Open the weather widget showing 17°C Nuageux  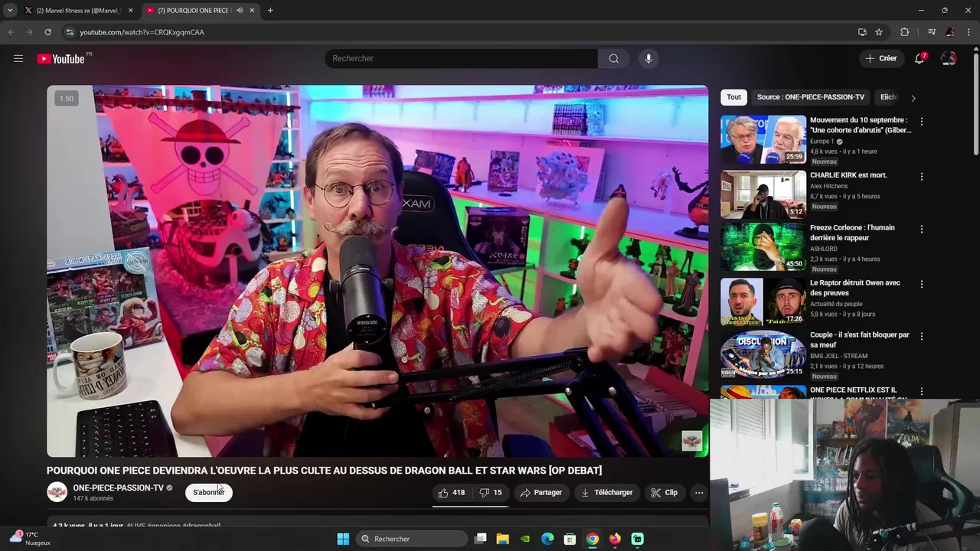(31, 539)
